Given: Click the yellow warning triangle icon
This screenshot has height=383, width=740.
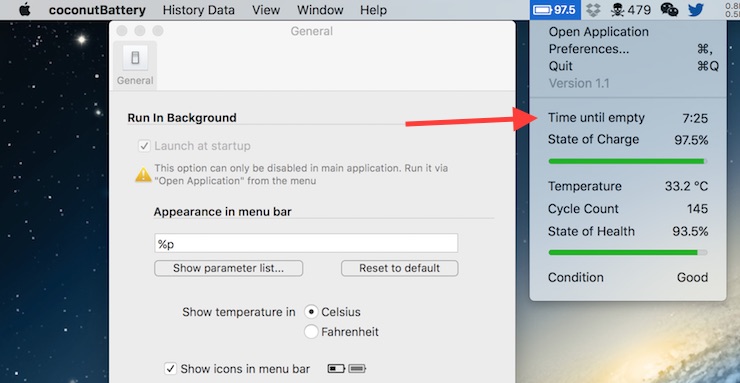Looking at the screenshot, I should [143, 175].
